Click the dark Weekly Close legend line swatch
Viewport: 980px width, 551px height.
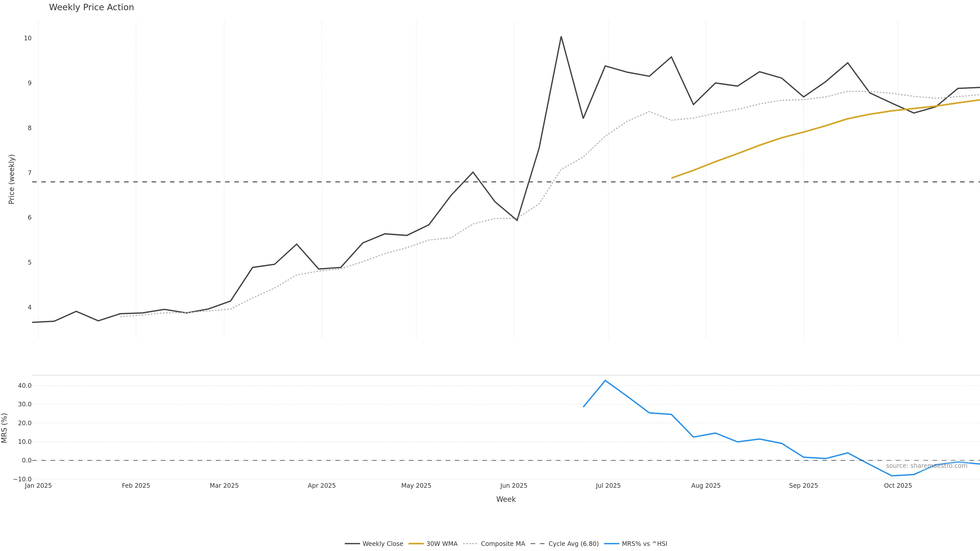point(352,544)
